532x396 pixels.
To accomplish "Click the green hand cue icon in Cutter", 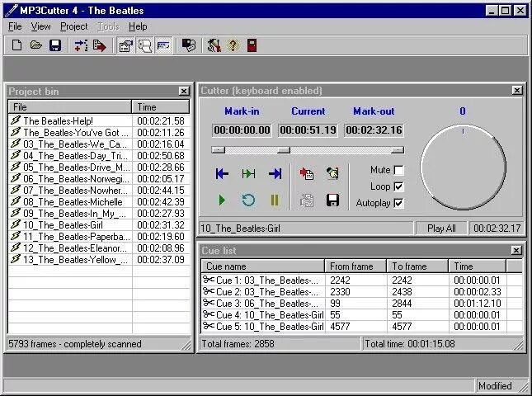I will pos(332,173).
